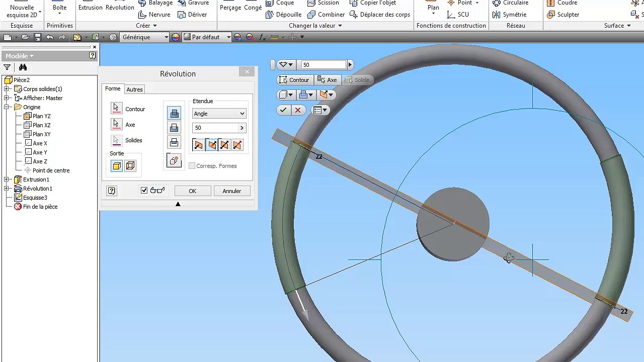Screen dimensions: 644x362
Task: Save the part with the floppy disk icon
Action: pos(37,37)
